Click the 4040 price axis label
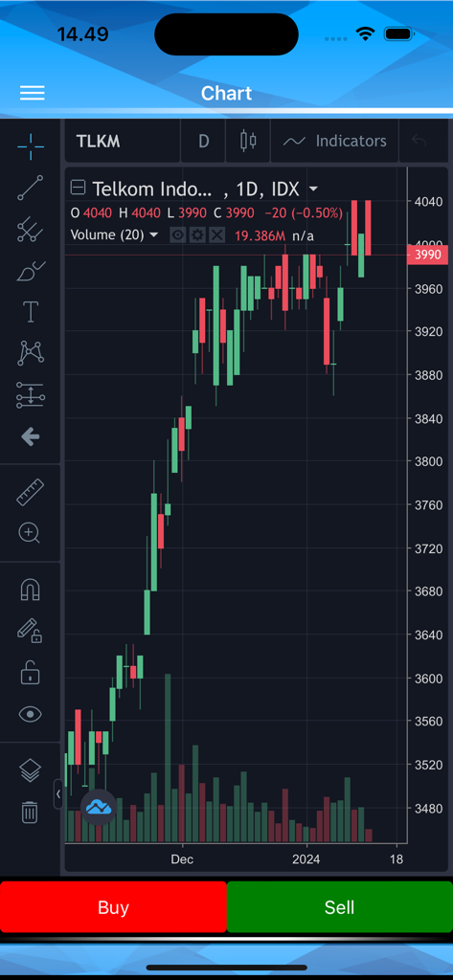Viewport: 453px width, 980px height. (428, 202)
